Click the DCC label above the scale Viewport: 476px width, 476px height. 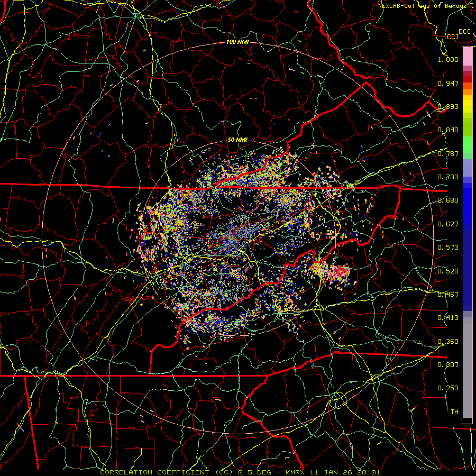[465, 32]
